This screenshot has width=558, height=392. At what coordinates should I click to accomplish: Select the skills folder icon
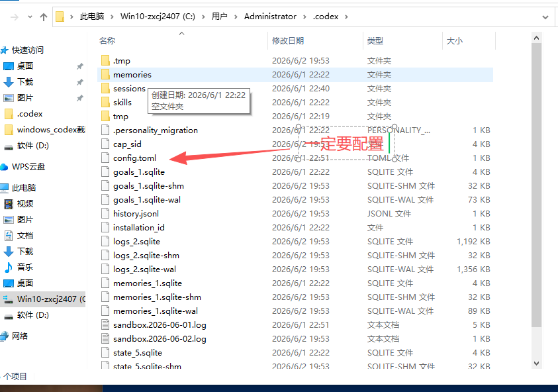click(x=105, y=103)
